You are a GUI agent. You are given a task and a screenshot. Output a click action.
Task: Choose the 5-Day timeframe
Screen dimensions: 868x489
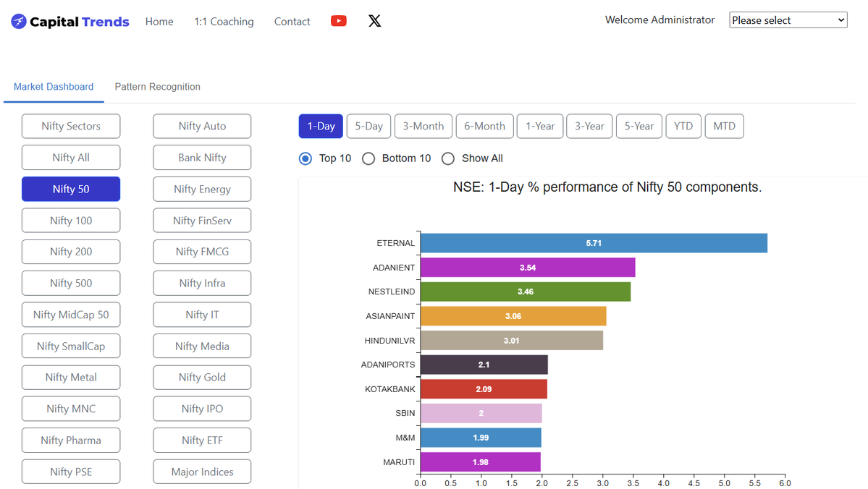tap(369, 126)
